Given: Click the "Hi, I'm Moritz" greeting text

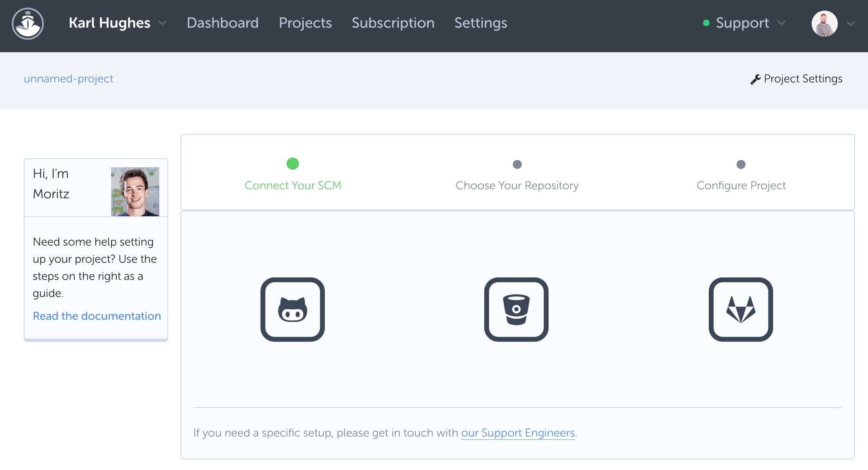Looking at the screenshot, I should [x=51, y=184].
